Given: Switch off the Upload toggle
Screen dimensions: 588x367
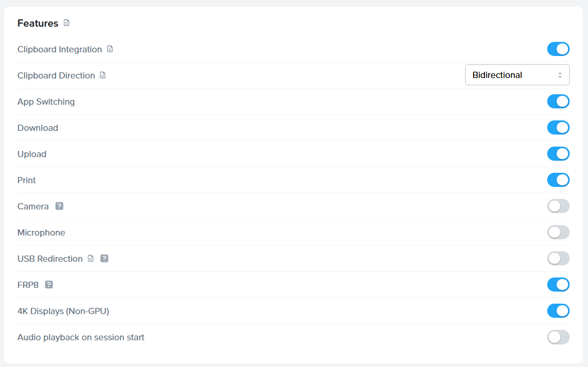Looking at the screenshot, I should (x=558, y=154).
